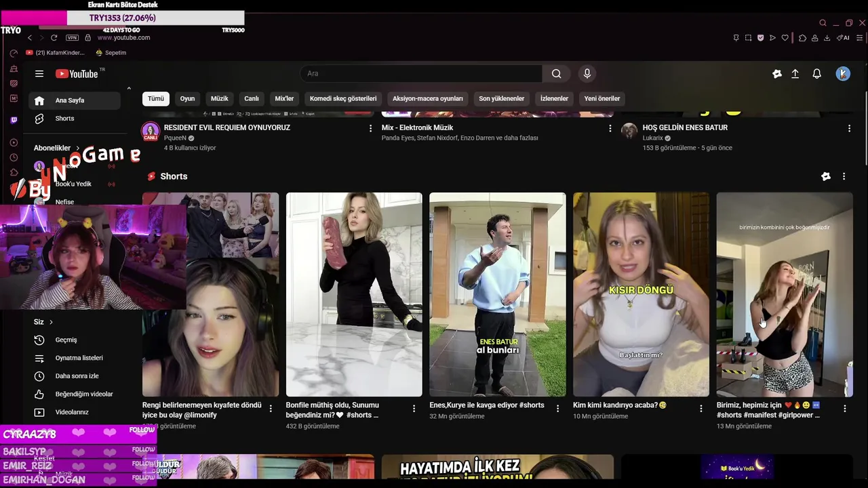Select the Canlı filter chip
Viewport: 868px width, 488px height.
pyautogui.click(x=252, y=98)
